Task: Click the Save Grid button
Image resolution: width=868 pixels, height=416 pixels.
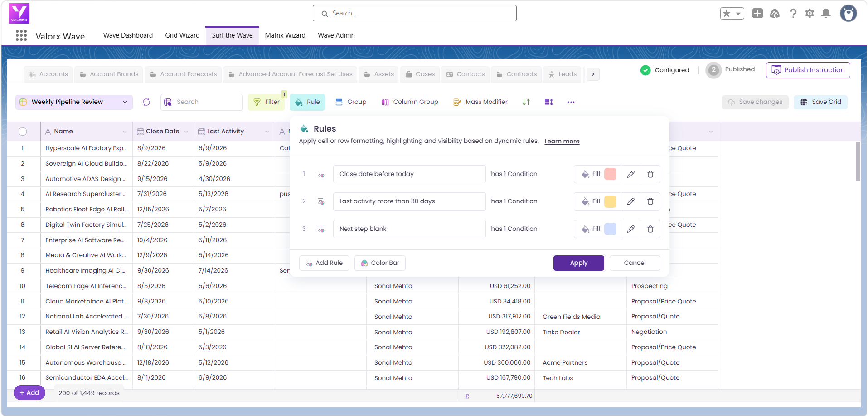Action: coord(820,102)
